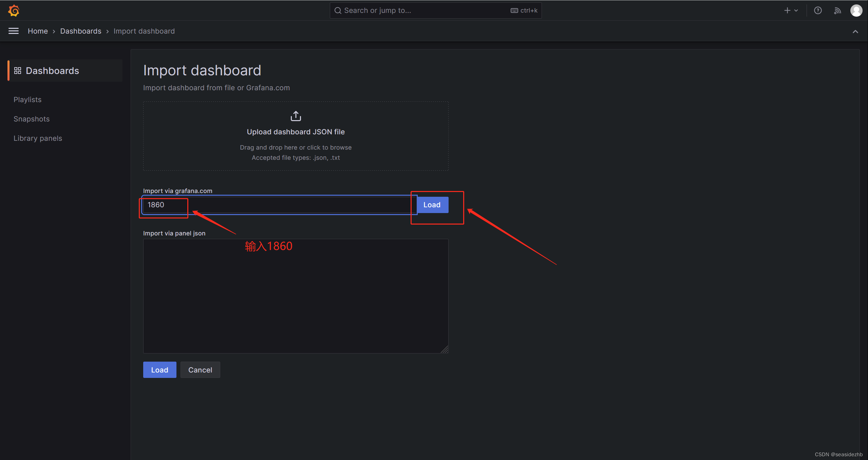The height and width of the screenshot is (460, 868).
Task: Click the Cancel button
Action: 200,370
